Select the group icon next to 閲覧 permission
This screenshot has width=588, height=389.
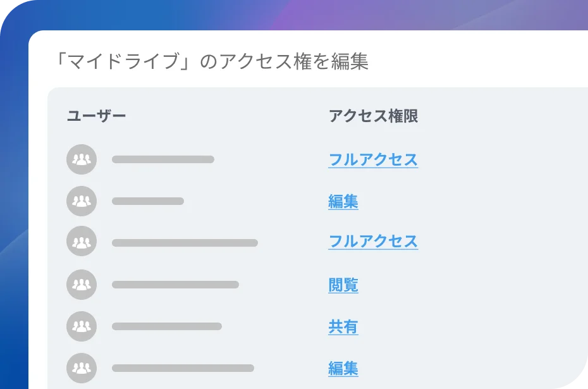[82, 285]
